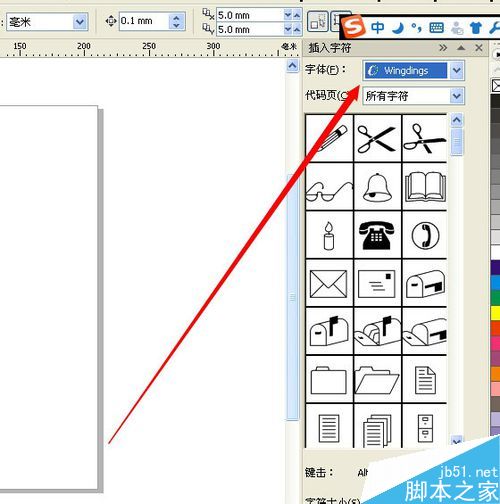This screenshot has width=500, height=504.
Task: Expand the docker double-chevron menu
Action: [443, 48]
